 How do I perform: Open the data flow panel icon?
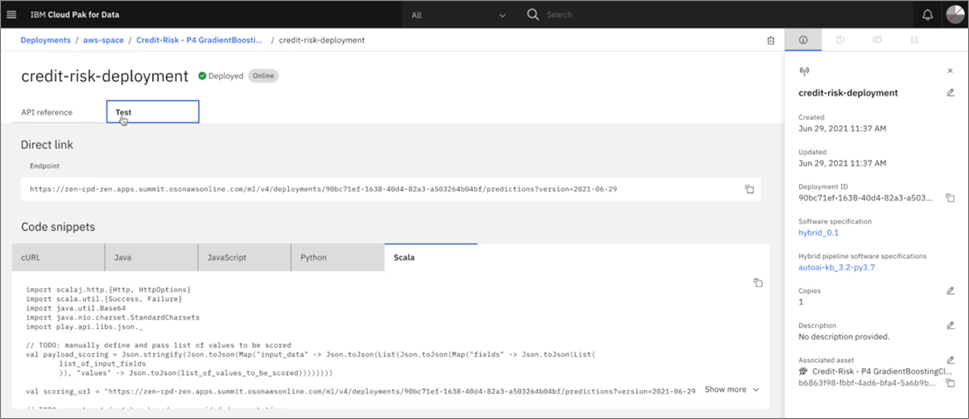click(x=914, y=40)
